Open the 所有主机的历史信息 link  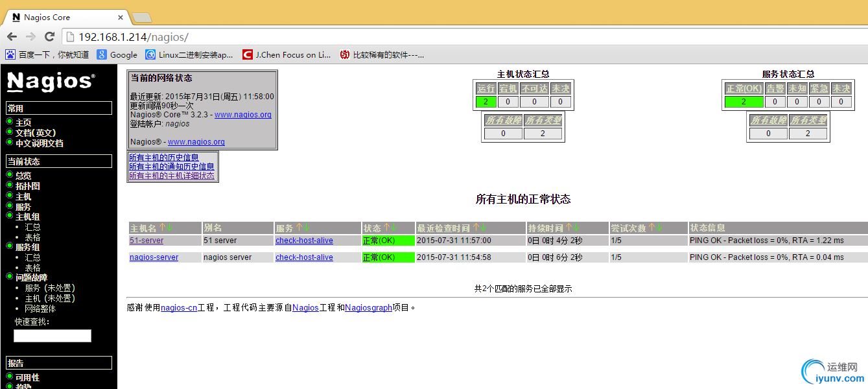click(164, 158)
